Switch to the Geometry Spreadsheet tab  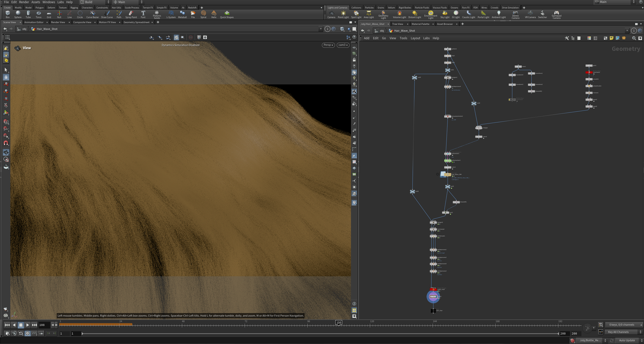click(136, 22)
